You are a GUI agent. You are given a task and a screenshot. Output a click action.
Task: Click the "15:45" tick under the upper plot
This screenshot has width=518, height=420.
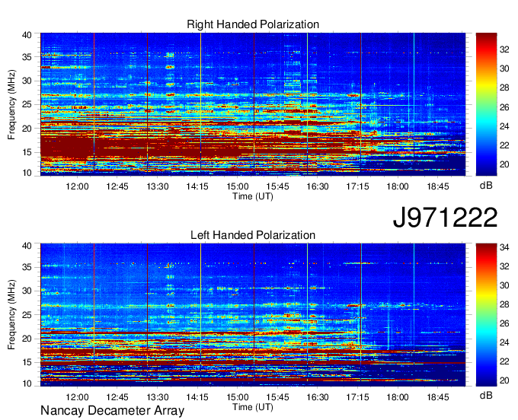point(277,186)
